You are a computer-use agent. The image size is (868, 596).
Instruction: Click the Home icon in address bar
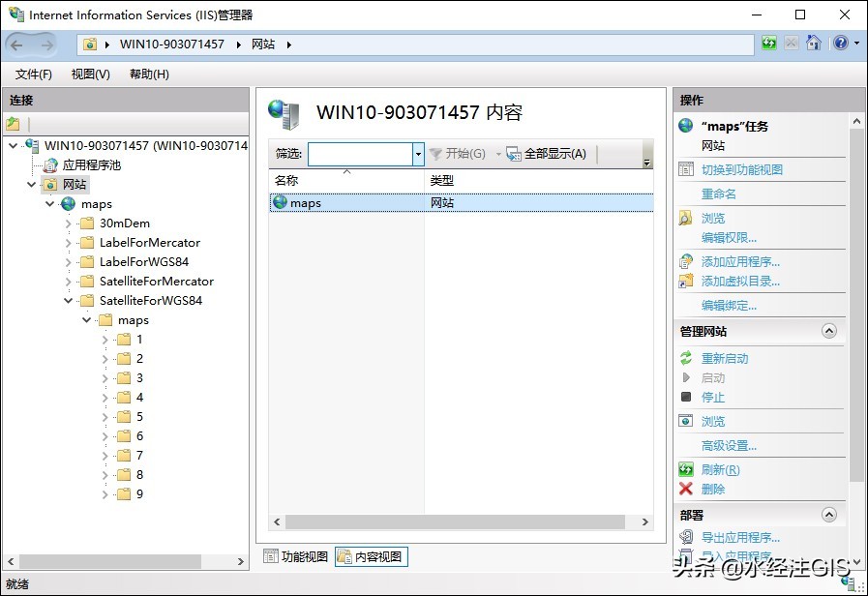pos(814,44)
